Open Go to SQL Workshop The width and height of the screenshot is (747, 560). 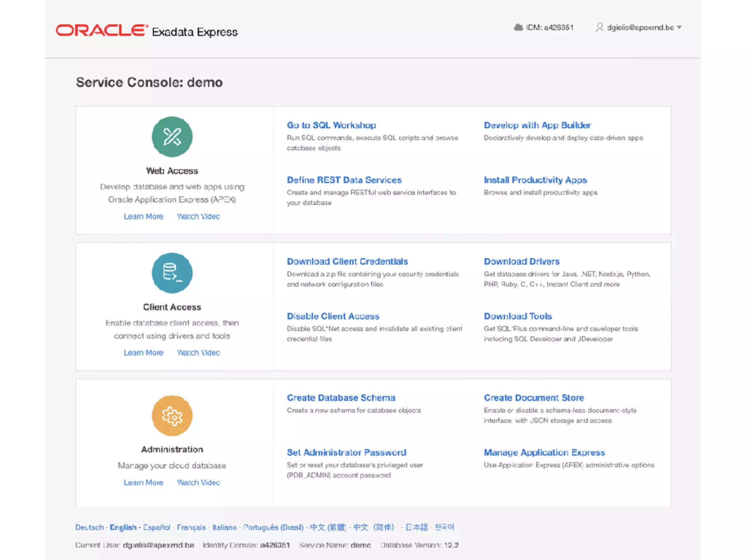(x=331, y=125)
